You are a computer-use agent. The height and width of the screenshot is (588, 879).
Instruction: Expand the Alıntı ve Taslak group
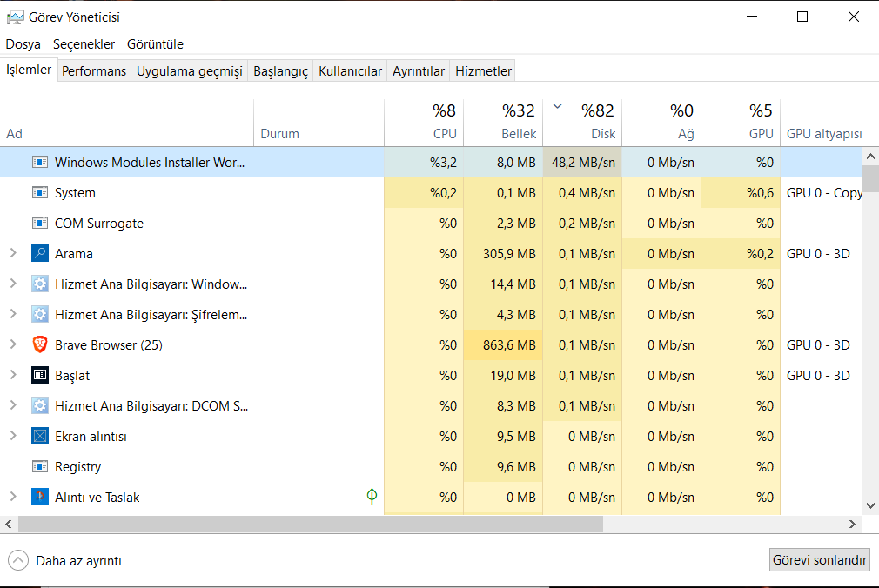click(13, 498)
